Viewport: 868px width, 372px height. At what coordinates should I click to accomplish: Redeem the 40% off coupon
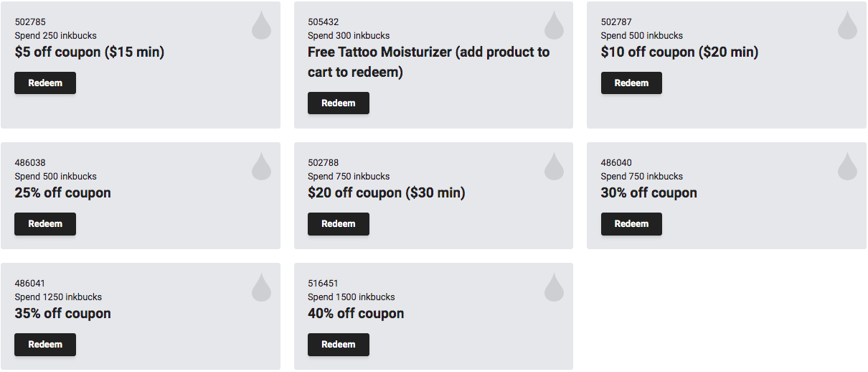pyautogui.click(x=339, y=344)
